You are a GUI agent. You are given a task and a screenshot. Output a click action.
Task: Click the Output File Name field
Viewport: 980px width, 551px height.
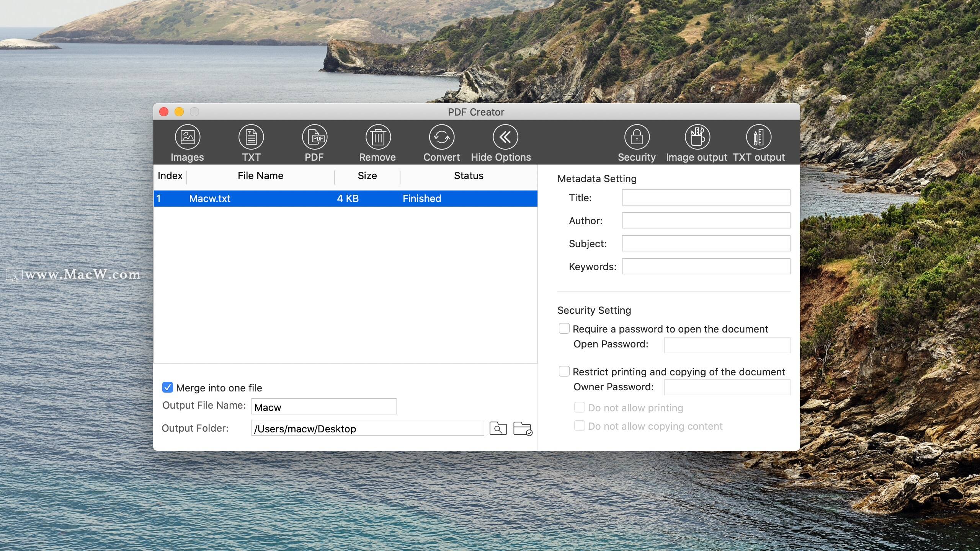[324, 406]
